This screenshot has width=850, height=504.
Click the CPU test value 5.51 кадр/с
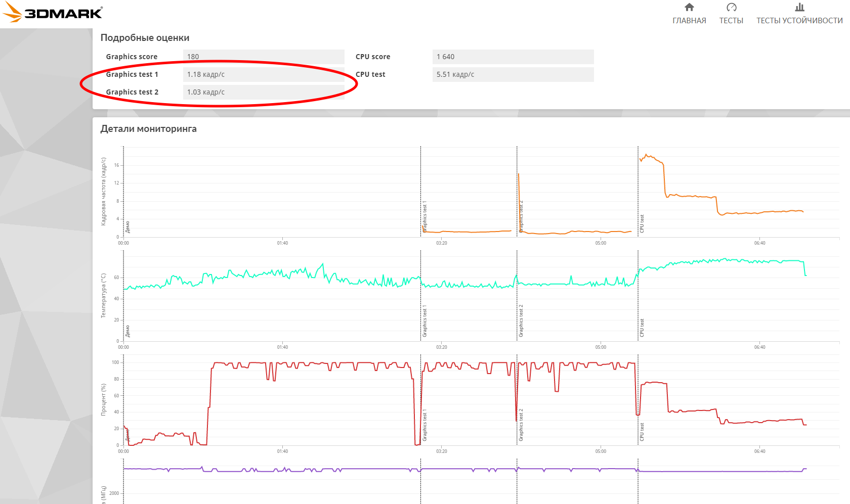513,74
